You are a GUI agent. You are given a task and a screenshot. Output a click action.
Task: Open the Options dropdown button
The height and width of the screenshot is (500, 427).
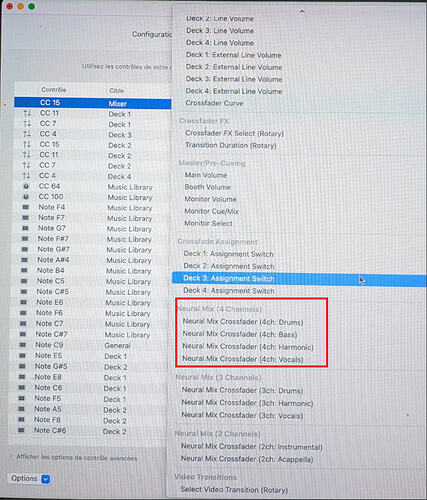(x=29, y=479)
